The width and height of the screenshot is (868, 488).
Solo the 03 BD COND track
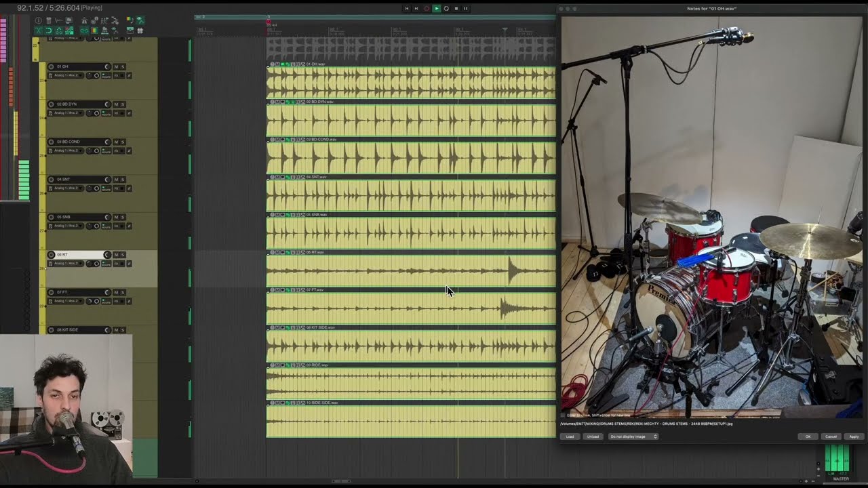(123, 142)
